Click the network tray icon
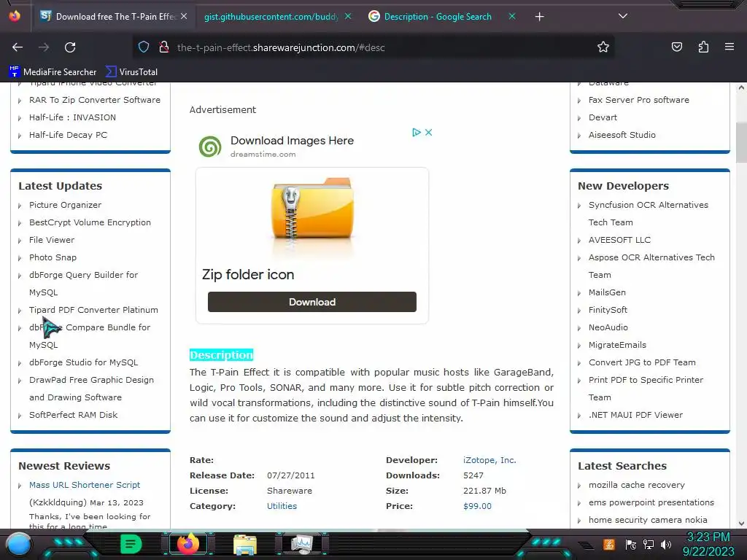 [x=649, y=544]
